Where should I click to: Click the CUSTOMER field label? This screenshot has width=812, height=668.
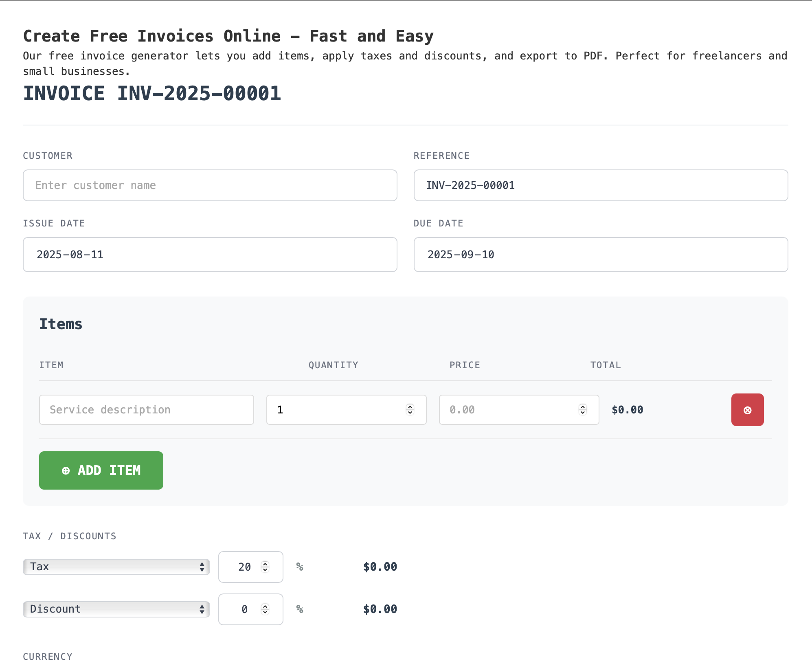(48, 156)
